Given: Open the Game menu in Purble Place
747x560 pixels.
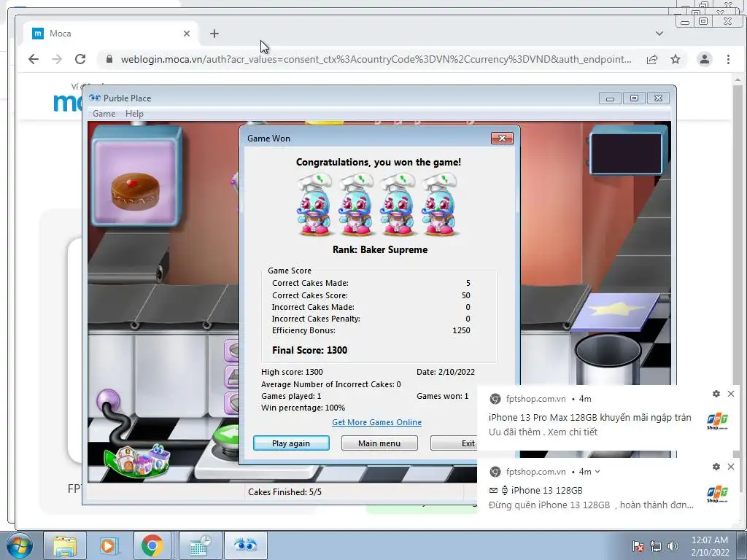Looking at the screenshot, I should (104, 113).
